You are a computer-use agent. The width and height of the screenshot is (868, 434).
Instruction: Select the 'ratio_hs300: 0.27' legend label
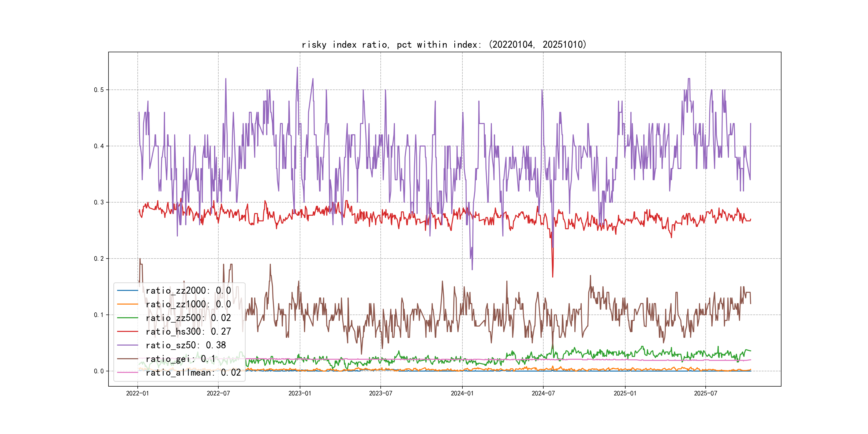(x=188, y=332)
